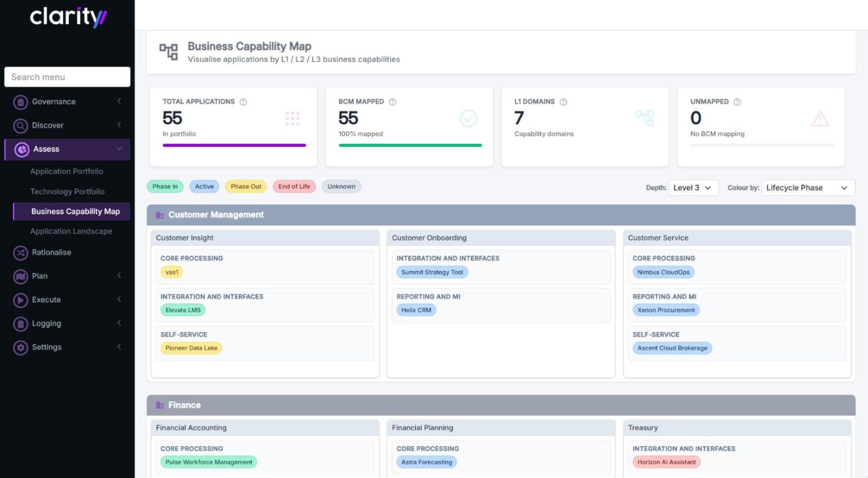Toggle the Active legend filter
The width and height of the screenshot is (868, 478).
pyautogui.click(x=204, y=187)
